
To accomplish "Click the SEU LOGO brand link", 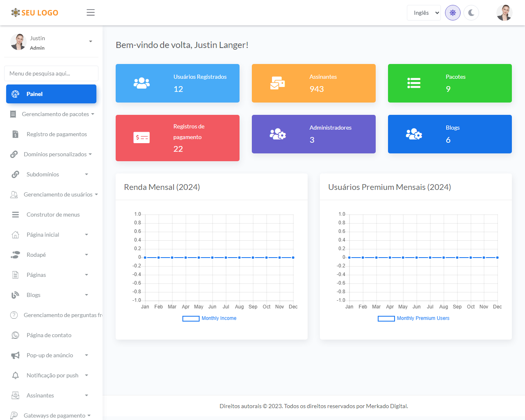I will coord(35,13).
